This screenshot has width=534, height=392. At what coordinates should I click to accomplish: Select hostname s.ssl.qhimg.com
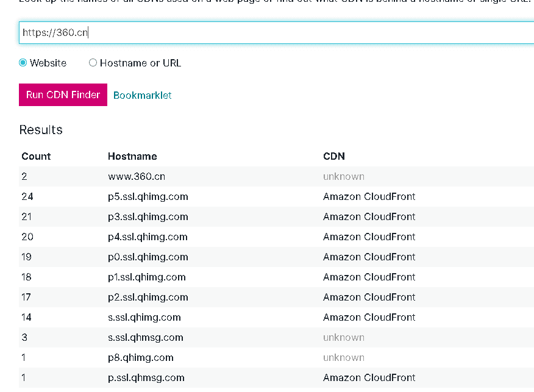click(x=144, y=317)
